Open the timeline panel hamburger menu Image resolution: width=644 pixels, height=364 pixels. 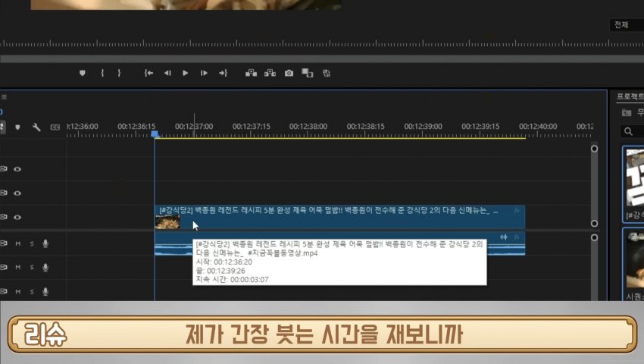pos(4,97)
